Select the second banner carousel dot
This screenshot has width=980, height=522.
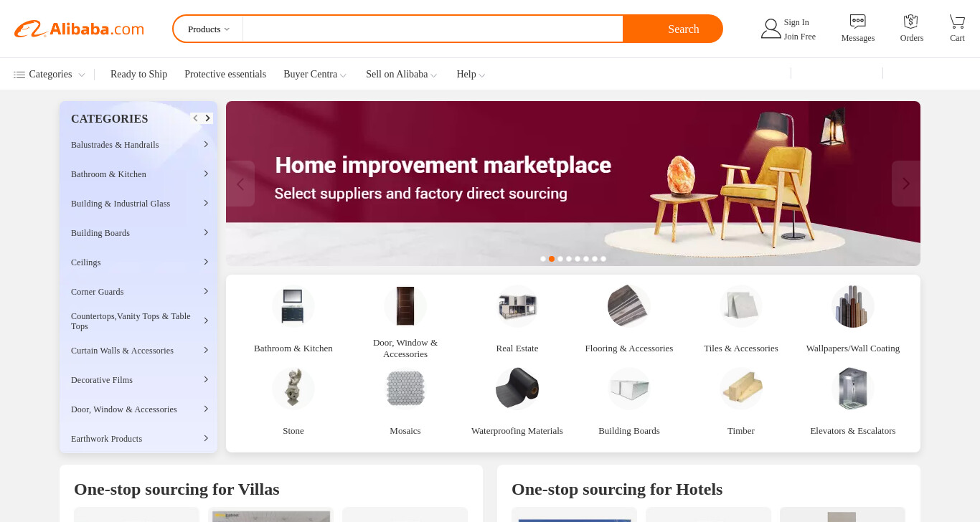pos(552,259)
